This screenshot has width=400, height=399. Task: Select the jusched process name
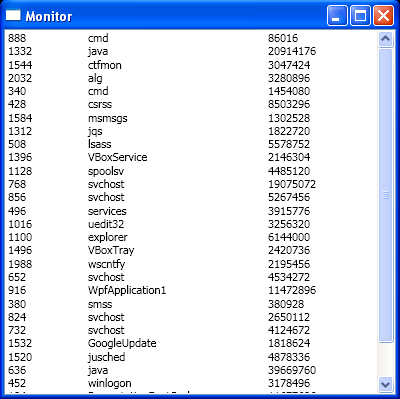[107, 357]
